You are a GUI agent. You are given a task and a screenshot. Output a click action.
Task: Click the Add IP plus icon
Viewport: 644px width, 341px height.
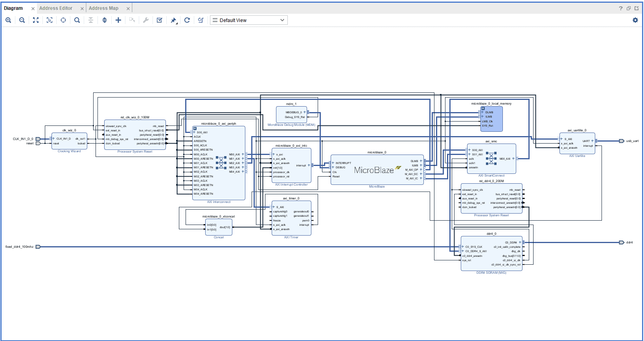coord(118,20)
